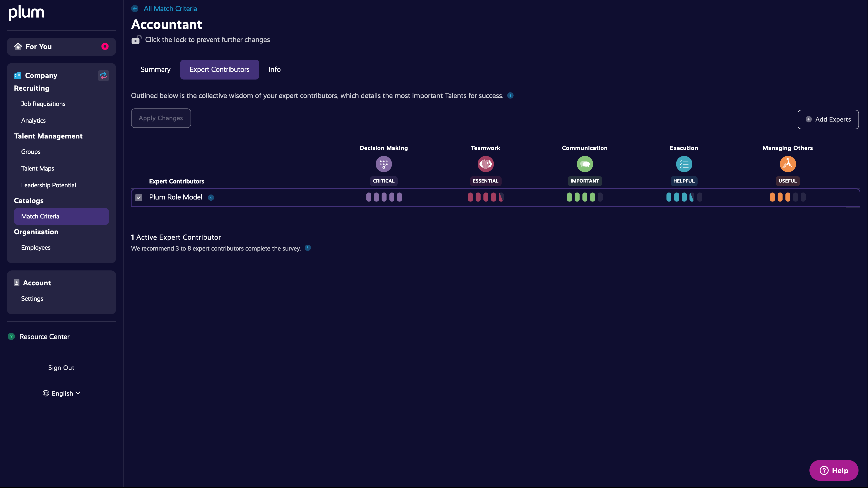The height and width of the screenshot is (488, 868).
Task: Click the Decision Making purple rating bars
Action: point(384,197)
